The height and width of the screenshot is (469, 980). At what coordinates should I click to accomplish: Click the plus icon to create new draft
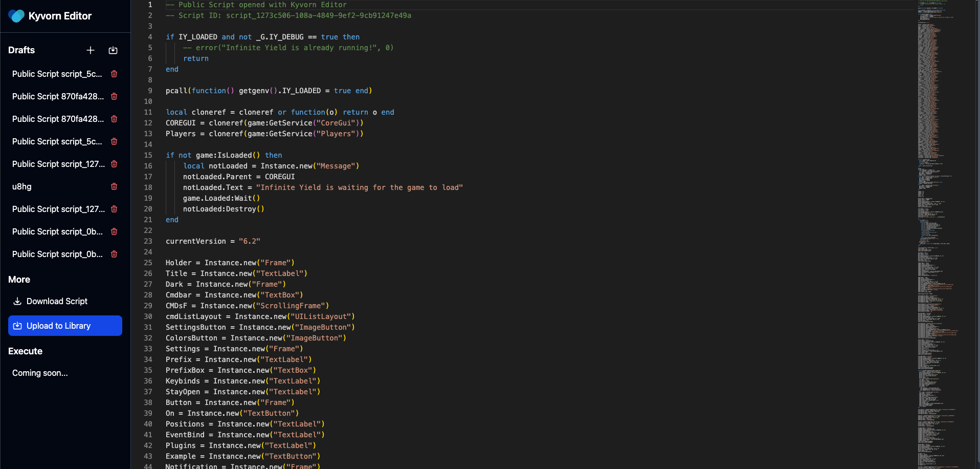pyautogui.click(x=91, y=50)
